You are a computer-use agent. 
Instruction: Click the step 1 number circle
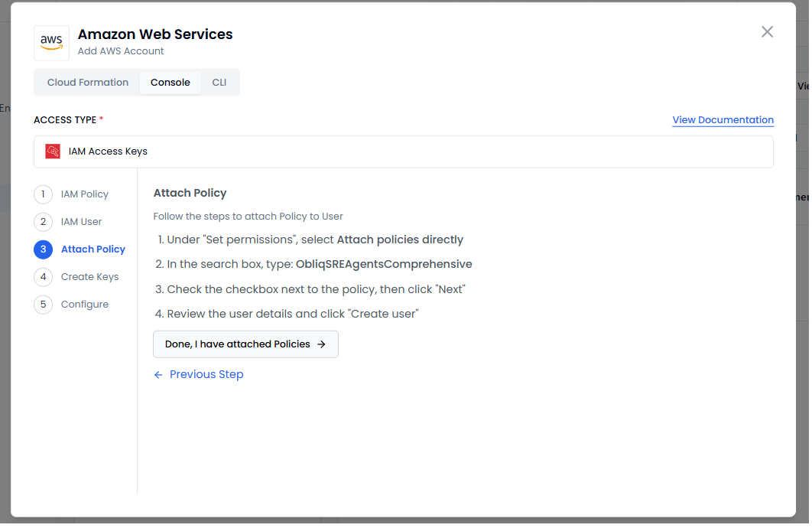[x=44, y=194]
